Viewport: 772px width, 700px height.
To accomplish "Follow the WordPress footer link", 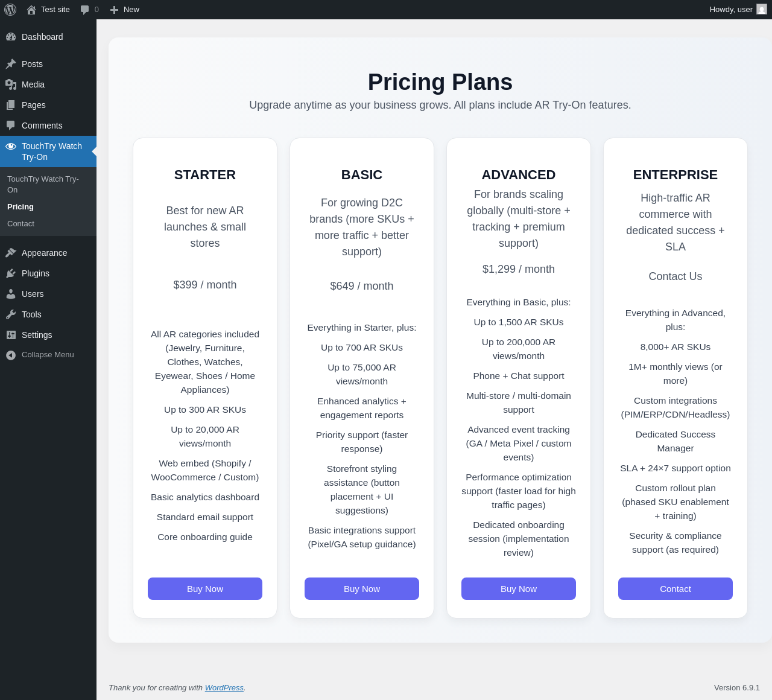I will 224,688.
